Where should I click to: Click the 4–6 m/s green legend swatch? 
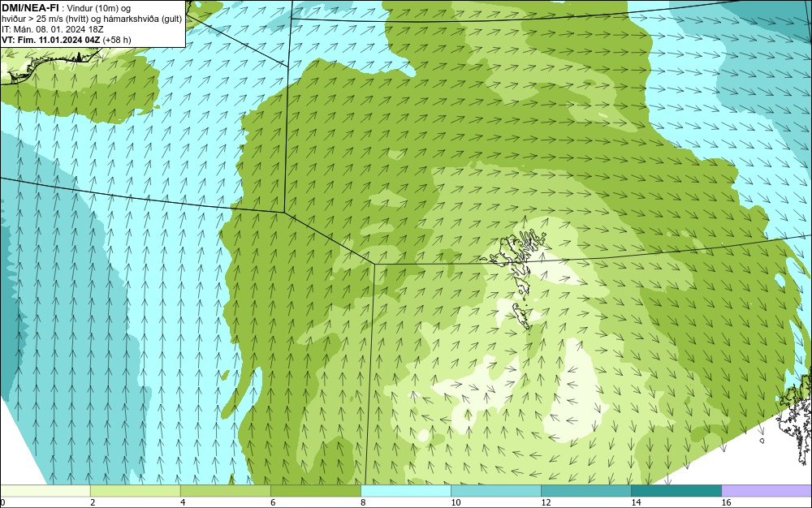click(x=226, y=490)
